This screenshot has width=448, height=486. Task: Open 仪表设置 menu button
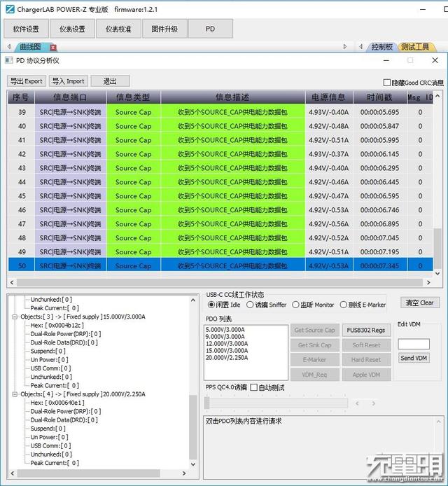click(72, 29)
